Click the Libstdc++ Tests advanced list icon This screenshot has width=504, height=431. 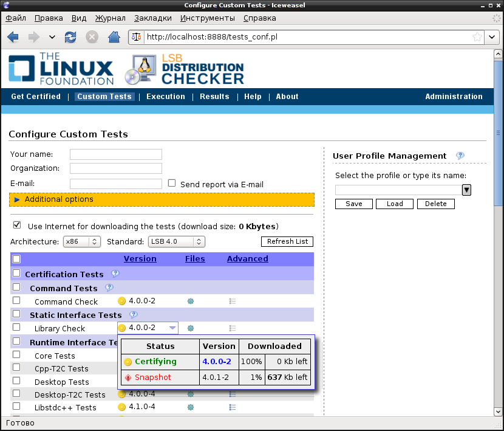tap(233, 407)
